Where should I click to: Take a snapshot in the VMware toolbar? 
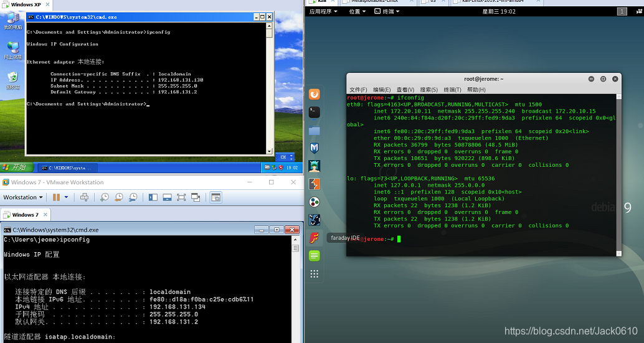coord(104,197)
